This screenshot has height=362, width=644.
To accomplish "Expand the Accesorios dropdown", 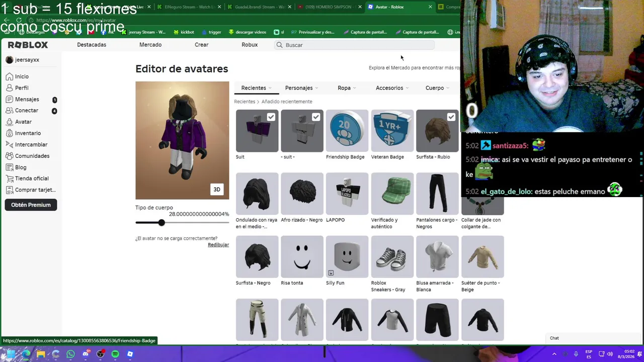I will (x=392, y=88).
